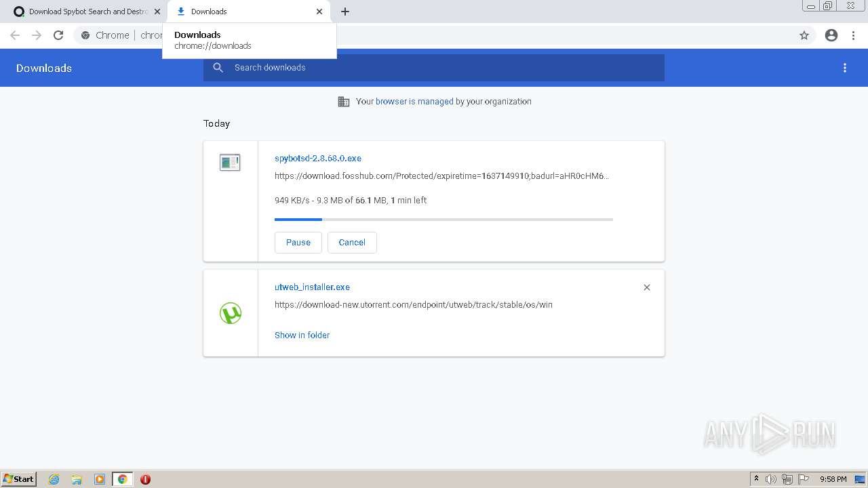Click the Search downloads field
The width and height of the screenshot is (868, 488).
tap(434, 68)
